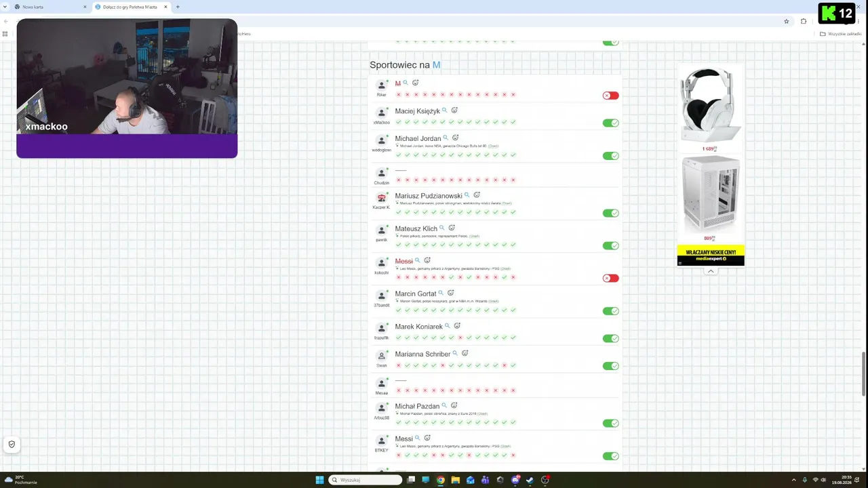Click the Media Expert yellow ad banner

point(711,255)
